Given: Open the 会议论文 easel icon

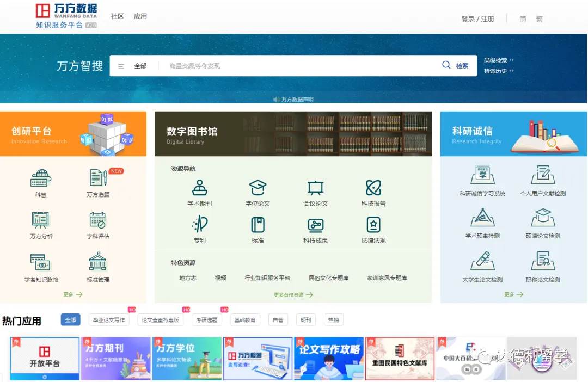Looking at the screenshot, I should pos(315,188).
